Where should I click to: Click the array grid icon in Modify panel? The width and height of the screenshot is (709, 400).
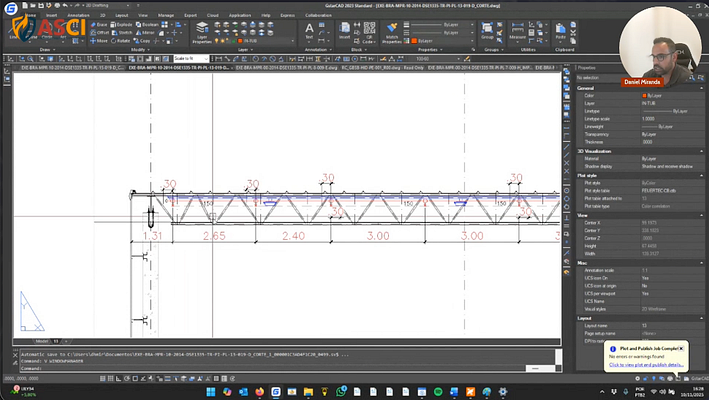165,24
